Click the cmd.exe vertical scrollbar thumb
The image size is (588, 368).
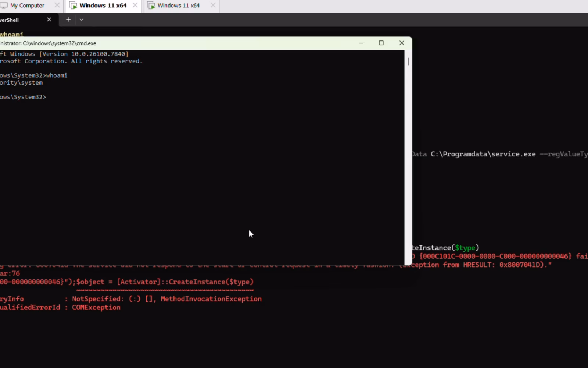408,61
